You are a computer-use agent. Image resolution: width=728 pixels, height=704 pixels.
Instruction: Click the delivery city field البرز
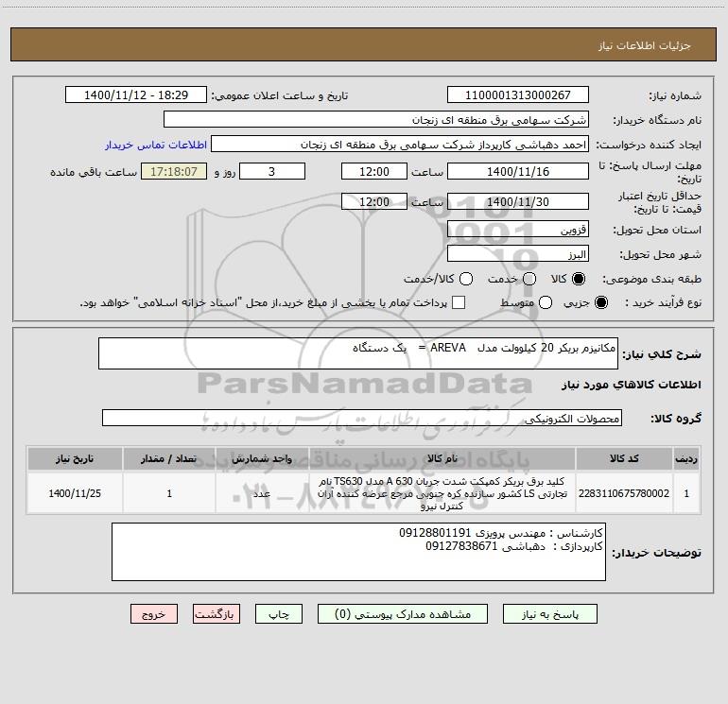click(518, 253)
